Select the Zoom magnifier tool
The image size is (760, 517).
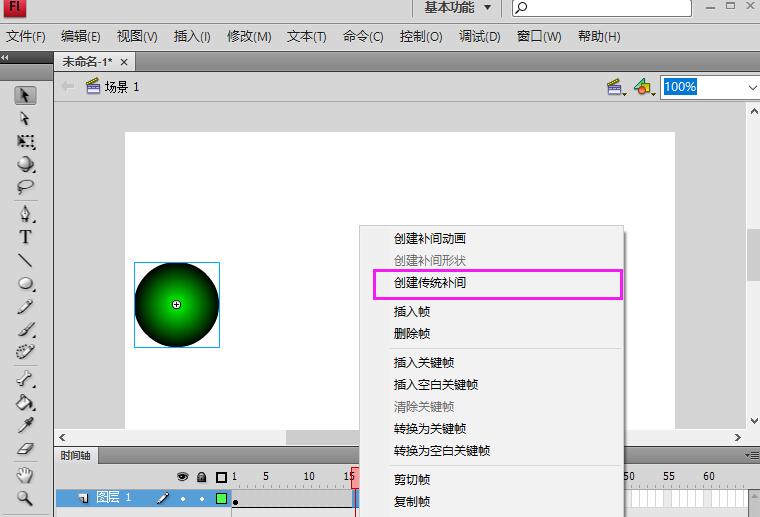click(x=25, y=498)
